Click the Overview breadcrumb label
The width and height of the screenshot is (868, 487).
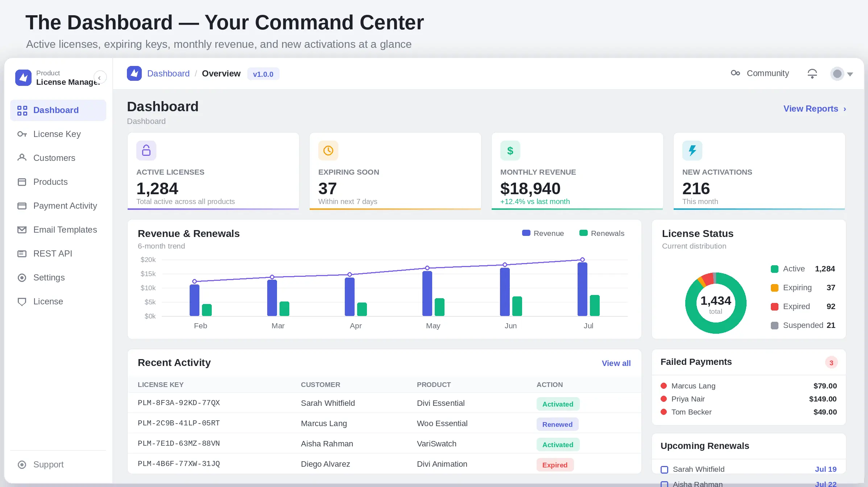[x=221, y=74]
